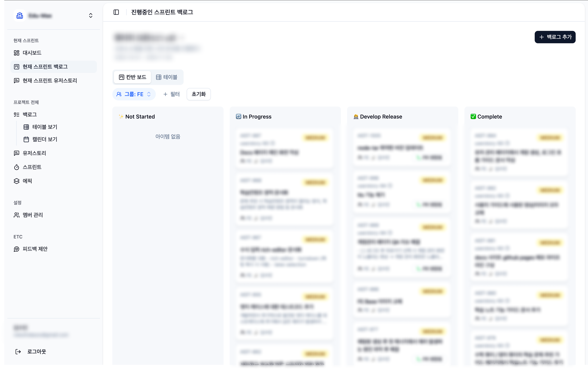Collapse the sidebar with the panel icon
588x371 pixels.
pos(116,12)
